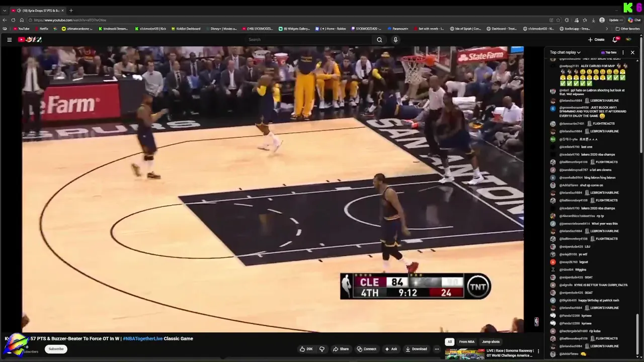Open the Paramount+ bookmark

(397, 29)
